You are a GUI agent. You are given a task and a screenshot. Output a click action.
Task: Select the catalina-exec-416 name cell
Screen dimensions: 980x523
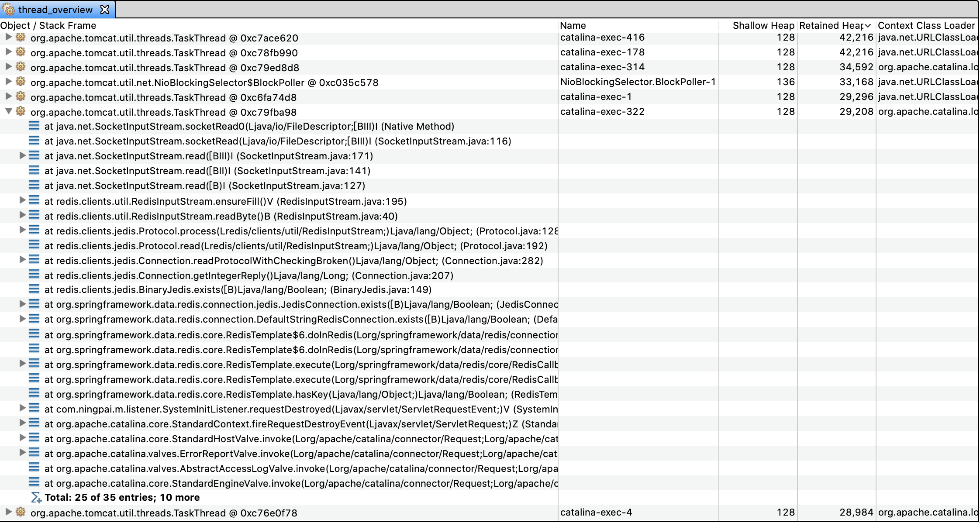[x=602, y=38]
